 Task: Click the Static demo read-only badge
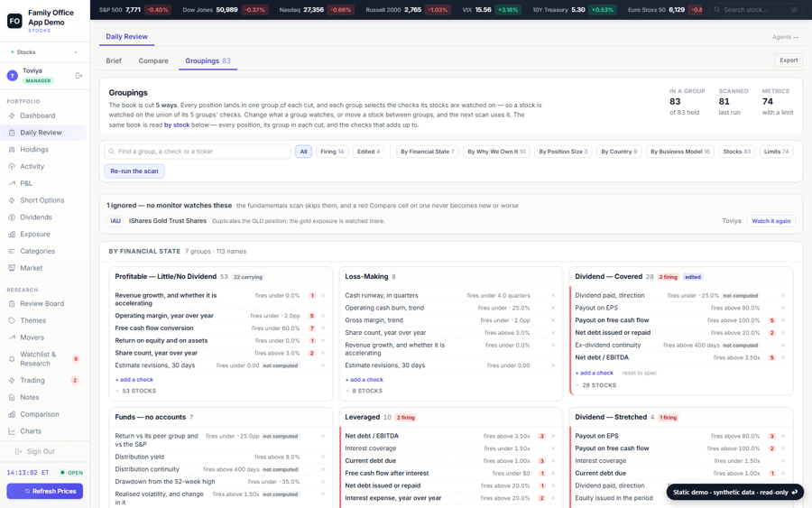734,492
